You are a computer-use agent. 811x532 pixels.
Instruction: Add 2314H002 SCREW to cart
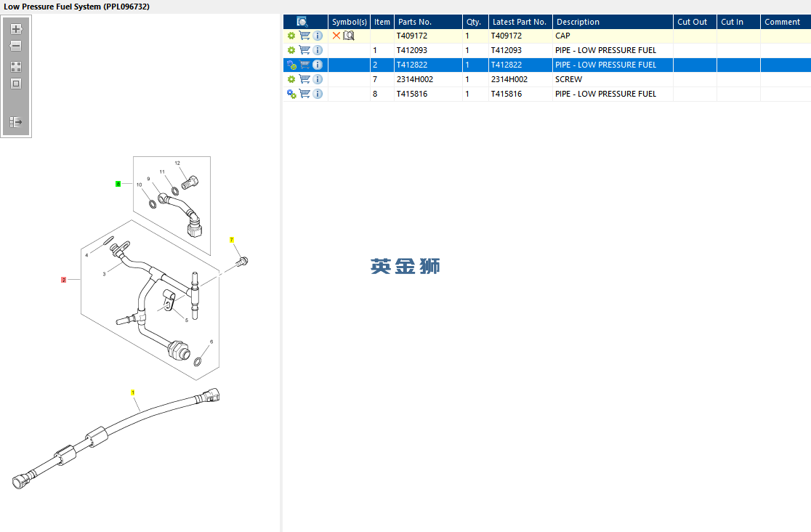[x=304, y=79]
